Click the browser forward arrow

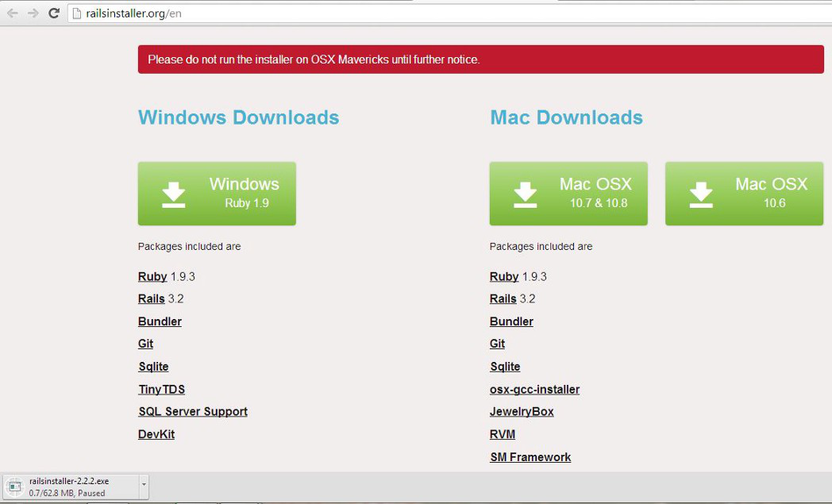tap(33, 13)
